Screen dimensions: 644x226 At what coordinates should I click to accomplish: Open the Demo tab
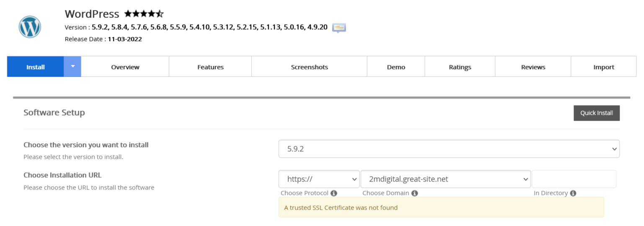coord(396,67)
